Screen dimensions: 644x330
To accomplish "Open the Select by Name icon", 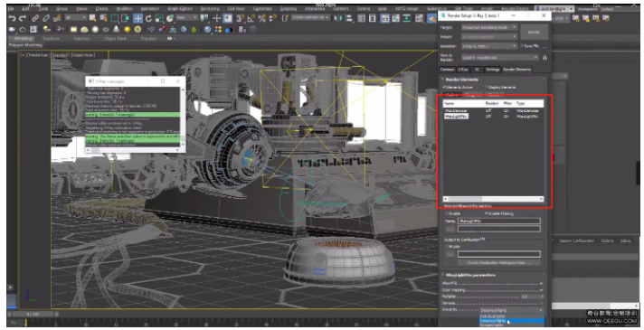I will 103,18.
